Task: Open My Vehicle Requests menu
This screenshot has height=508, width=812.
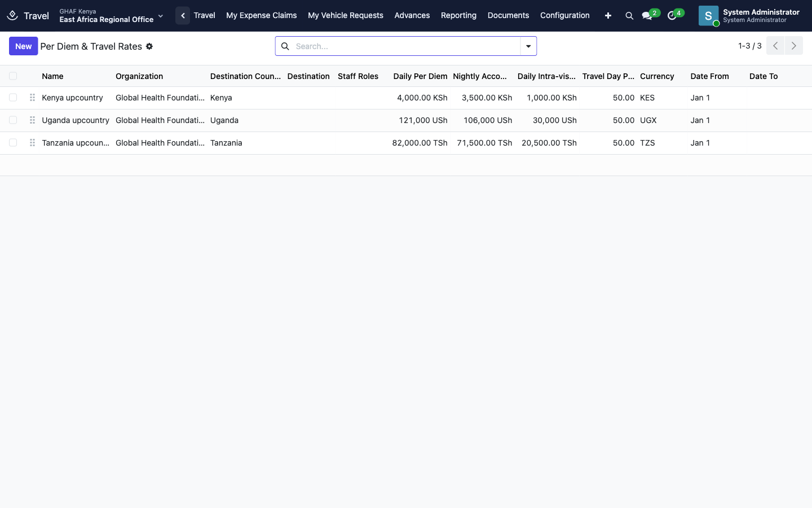Action: click(x=346, y=16)
